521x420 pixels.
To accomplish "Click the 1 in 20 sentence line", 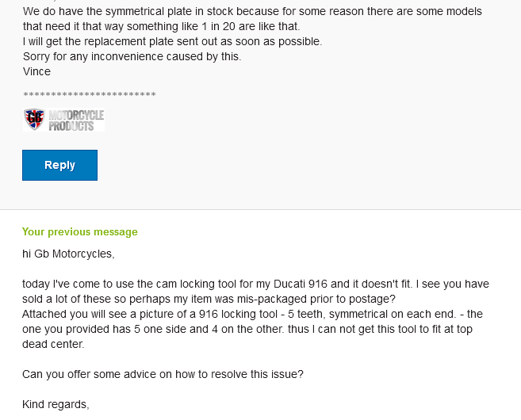I will 162,26.
